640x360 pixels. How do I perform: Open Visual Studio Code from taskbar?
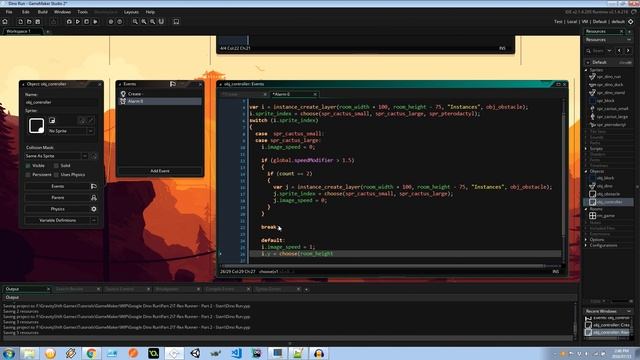(236, 353)
